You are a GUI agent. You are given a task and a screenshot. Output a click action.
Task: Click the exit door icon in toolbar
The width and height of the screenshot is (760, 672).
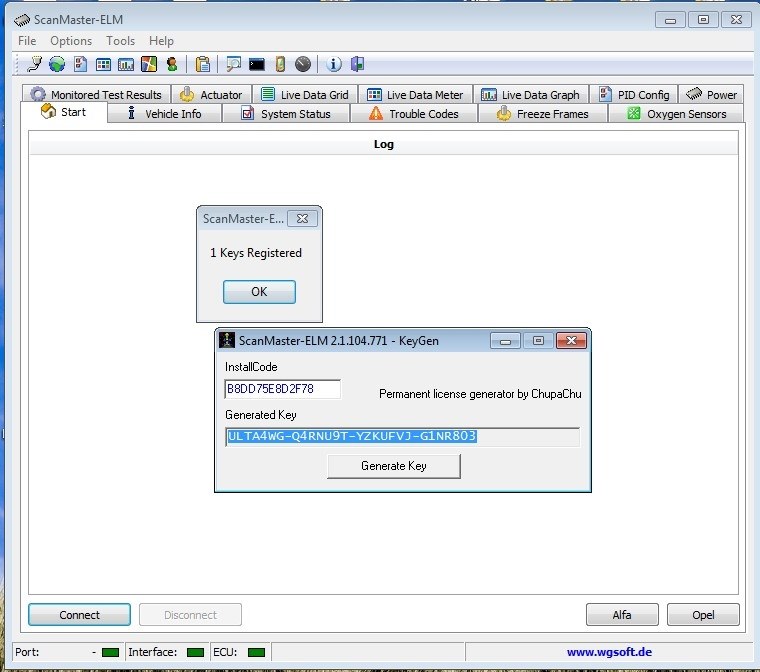(x=357, y=64)
